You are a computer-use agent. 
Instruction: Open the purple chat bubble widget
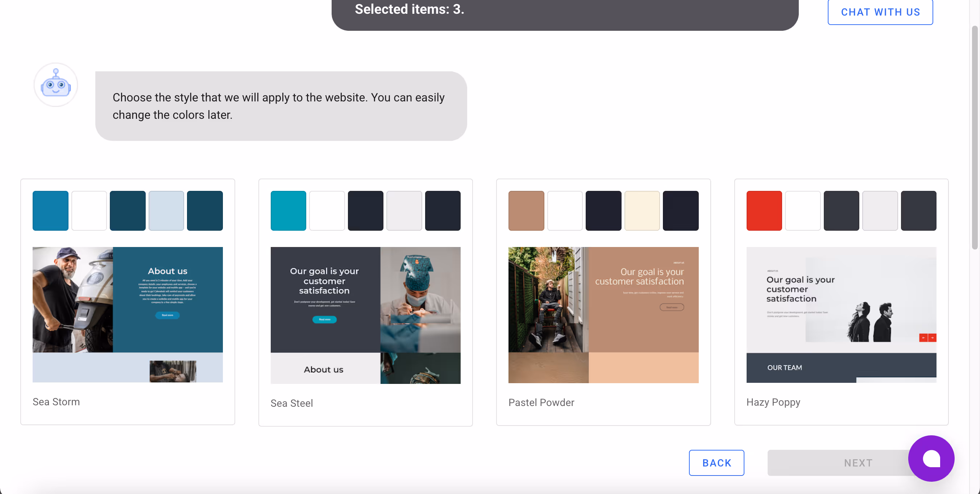[931, 458]
